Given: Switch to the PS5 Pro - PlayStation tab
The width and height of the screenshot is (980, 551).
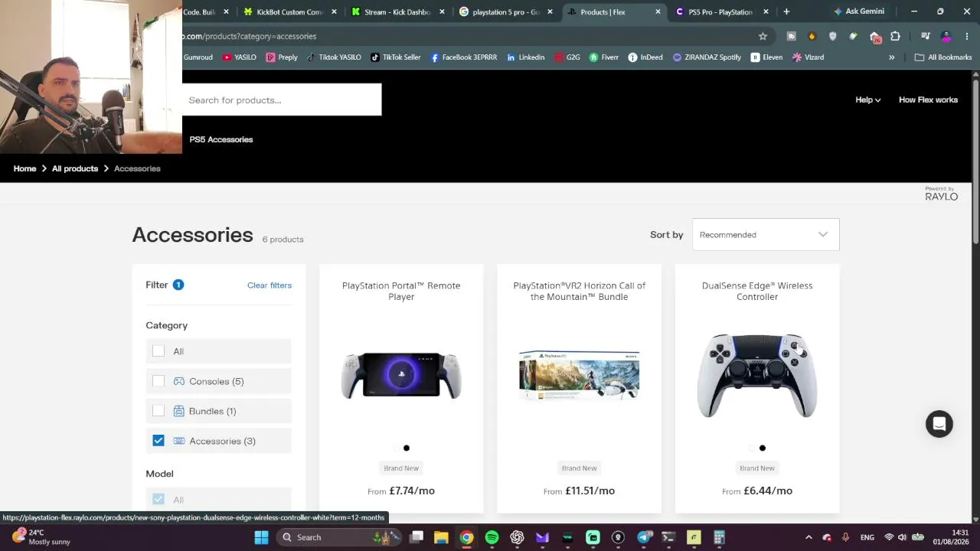Looking at the screenshot, I should pos(722,11).
